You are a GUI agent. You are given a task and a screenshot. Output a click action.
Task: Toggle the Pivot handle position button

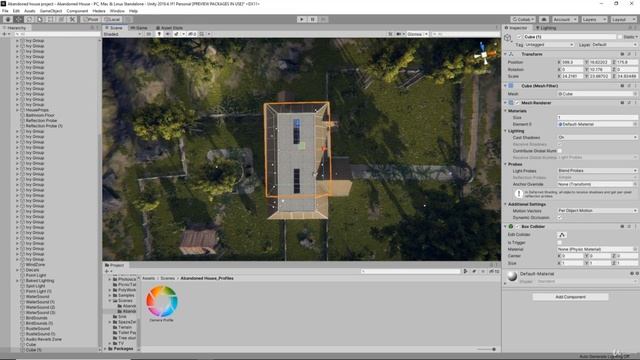coord(91,19)
